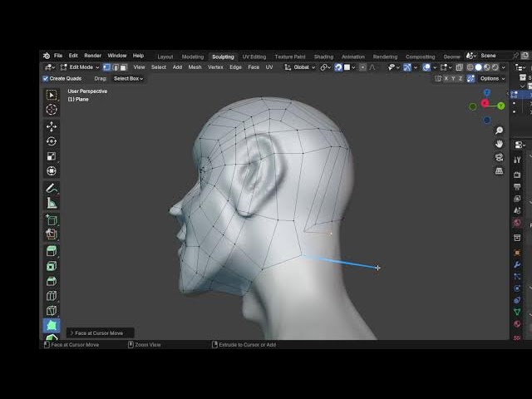Open the Scene selector dropdown icon
The height and width of the screenshot is (399, 532).
point(471,56)
